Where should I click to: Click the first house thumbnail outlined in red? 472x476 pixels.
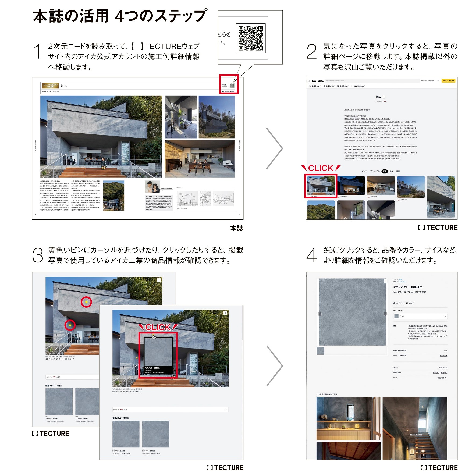click(321, 186)
